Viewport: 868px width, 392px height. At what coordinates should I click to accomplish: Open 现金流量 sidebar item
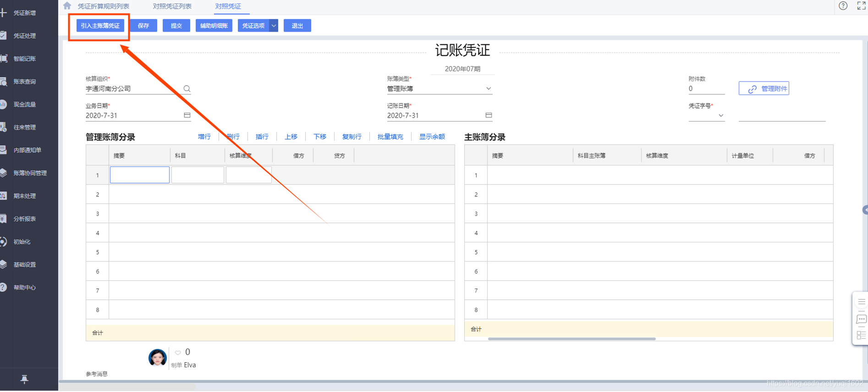25,104
